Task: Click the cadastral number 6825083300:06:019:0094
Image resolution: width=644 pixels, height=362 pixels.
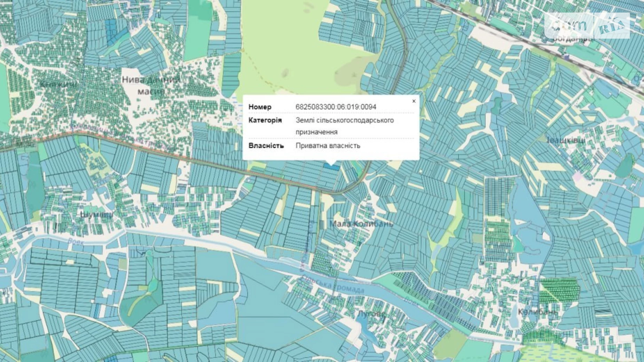Action: (x=336, y=107)
